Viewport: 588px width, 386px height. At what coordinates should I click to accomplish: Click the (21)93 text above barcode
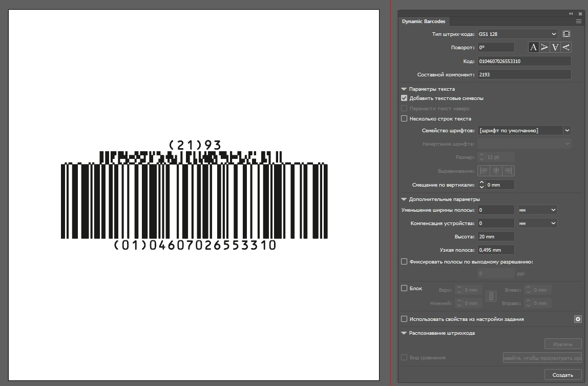coord(195,145)
